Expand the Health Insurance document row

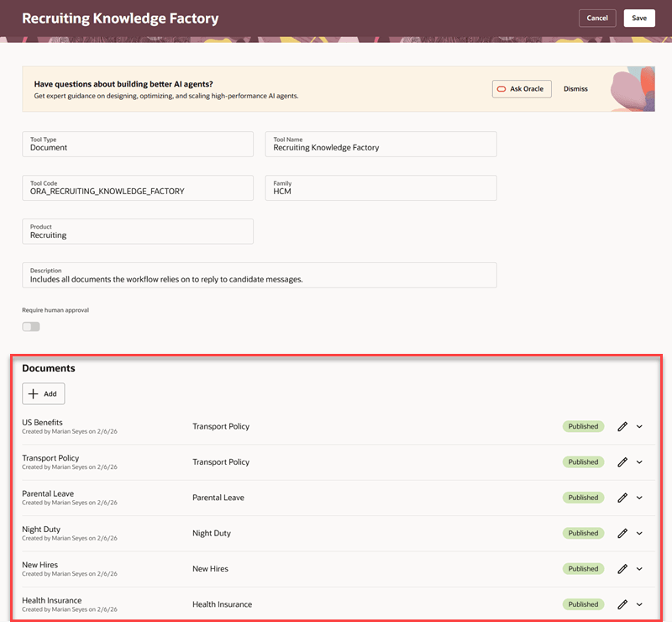(639, 604)
